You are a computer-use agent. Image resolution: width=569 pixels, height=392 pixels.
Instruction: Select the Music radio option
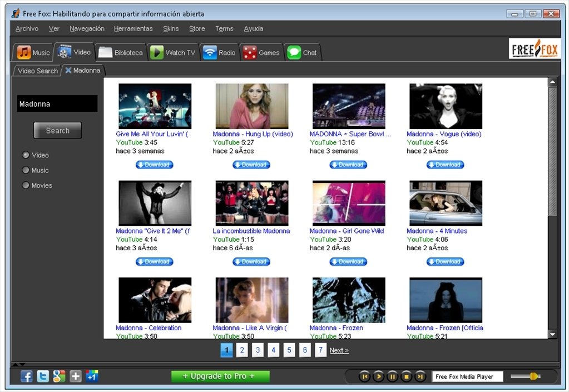click(x=26, y=170)
